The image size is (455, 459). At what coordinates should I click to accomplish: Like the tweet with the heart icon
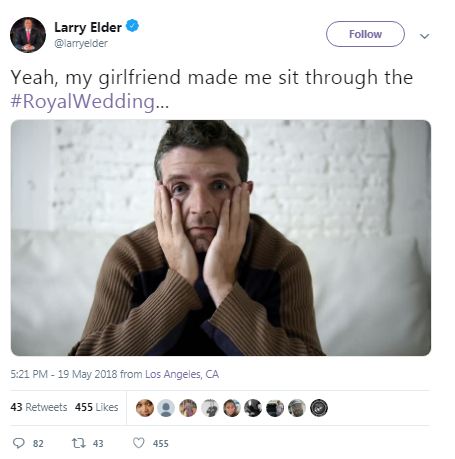(139, 443)
